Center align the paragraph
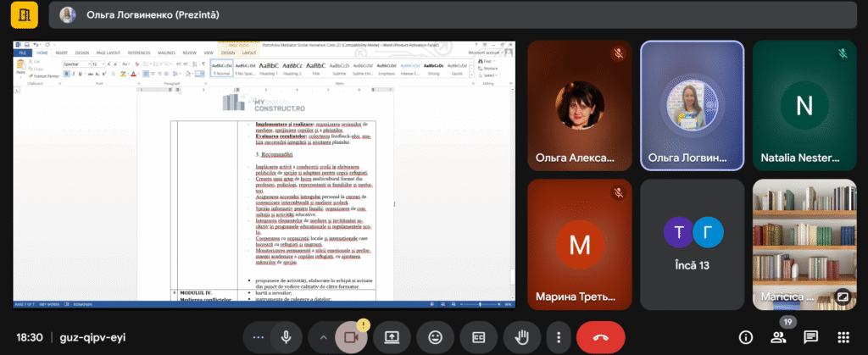The image size is (868, 355). pyautogui.click(x=153, y=74)
